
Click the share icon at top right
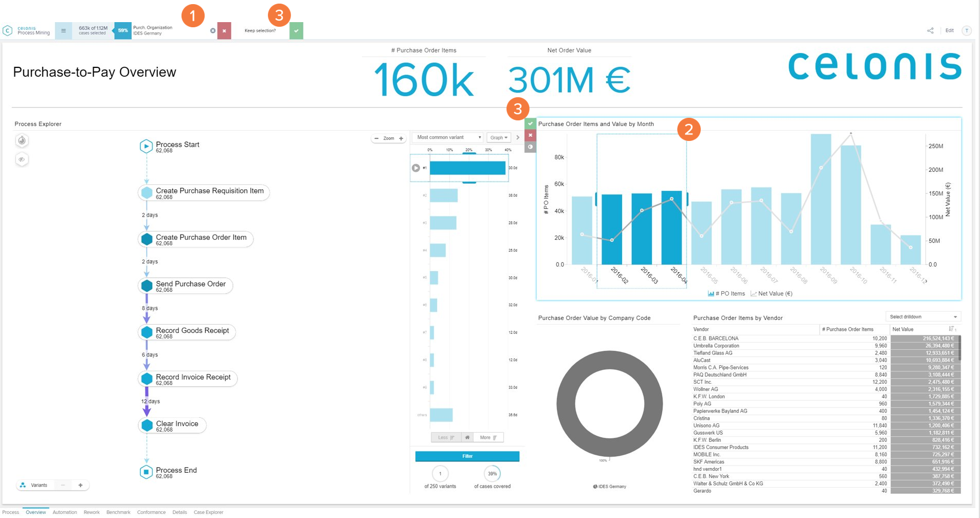click(x=930, y=31)
